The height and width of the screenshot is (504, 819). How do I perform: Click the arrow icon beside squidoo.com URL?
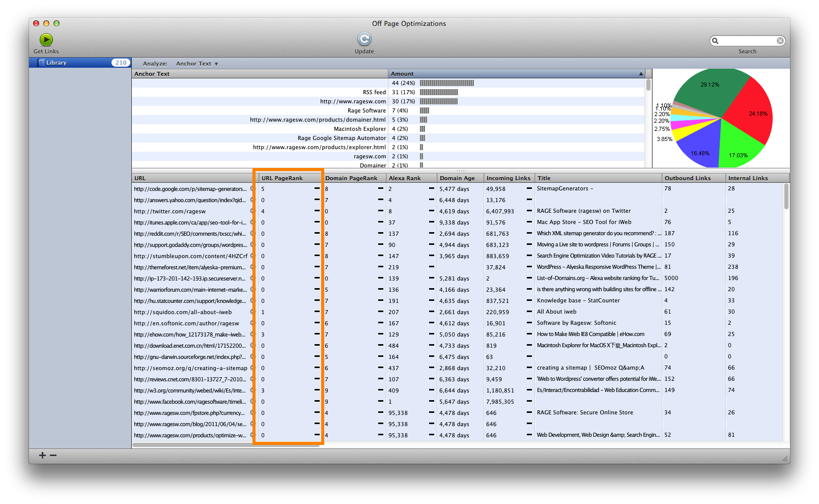pos(251,312)
